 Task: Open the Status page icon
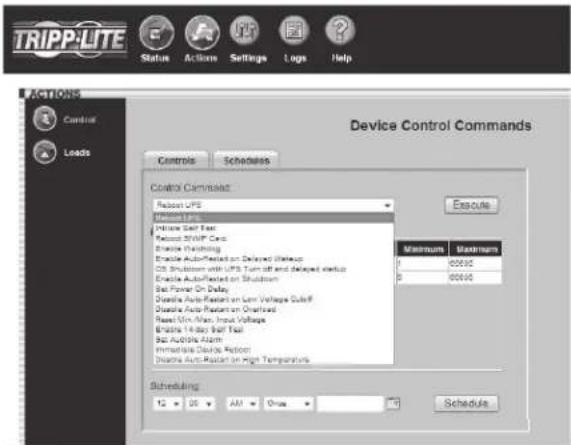pyautogui.click(x=157, y=33)
